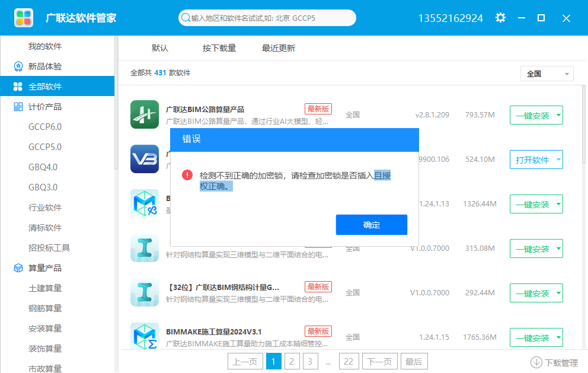Click the 新品体验 badge icon

click(18, 66)
